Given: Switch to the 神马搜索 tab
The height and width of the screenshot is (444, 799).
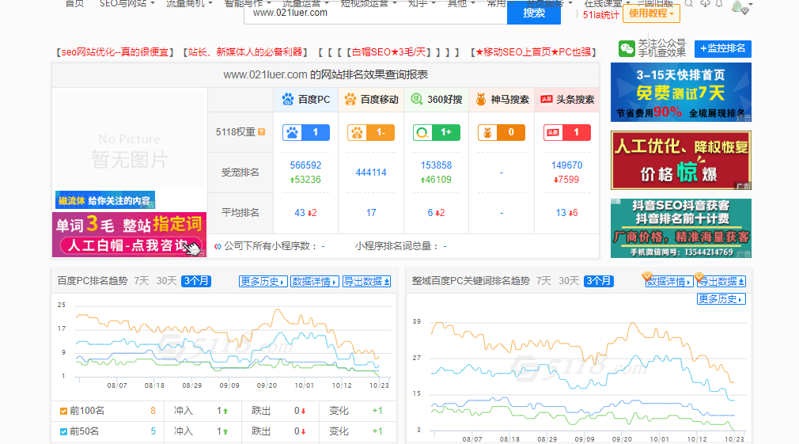Looking at the screenshot, I should 501,99.
